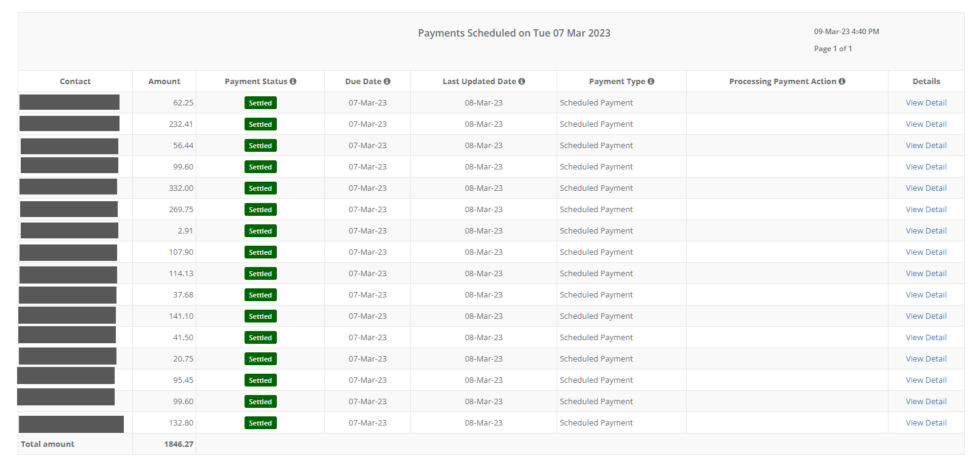Open View Detail for the 114.13 payment

[926, 273]
